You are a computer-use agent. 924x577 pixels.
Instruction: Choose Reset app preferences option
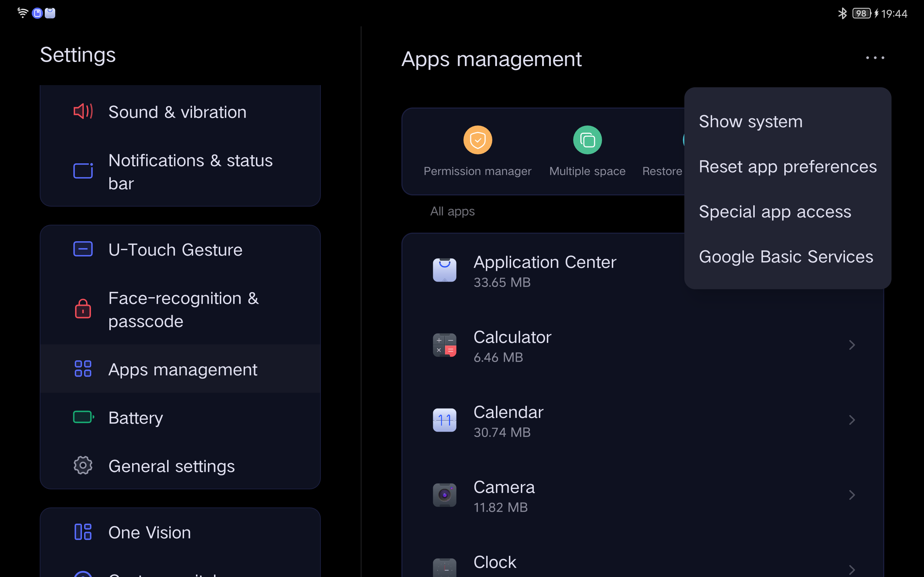[787, 167]
